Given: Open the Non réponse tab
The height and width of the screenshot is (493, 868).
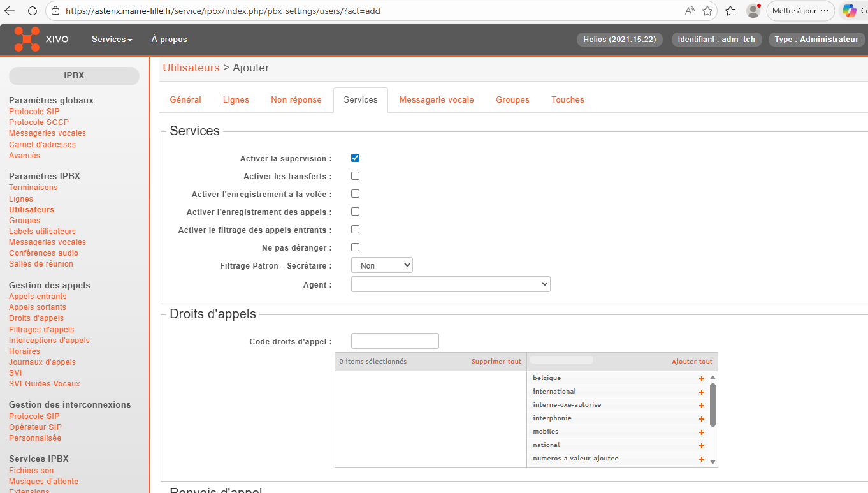Looking at the screenshot, I should click(x=296, y=100).
